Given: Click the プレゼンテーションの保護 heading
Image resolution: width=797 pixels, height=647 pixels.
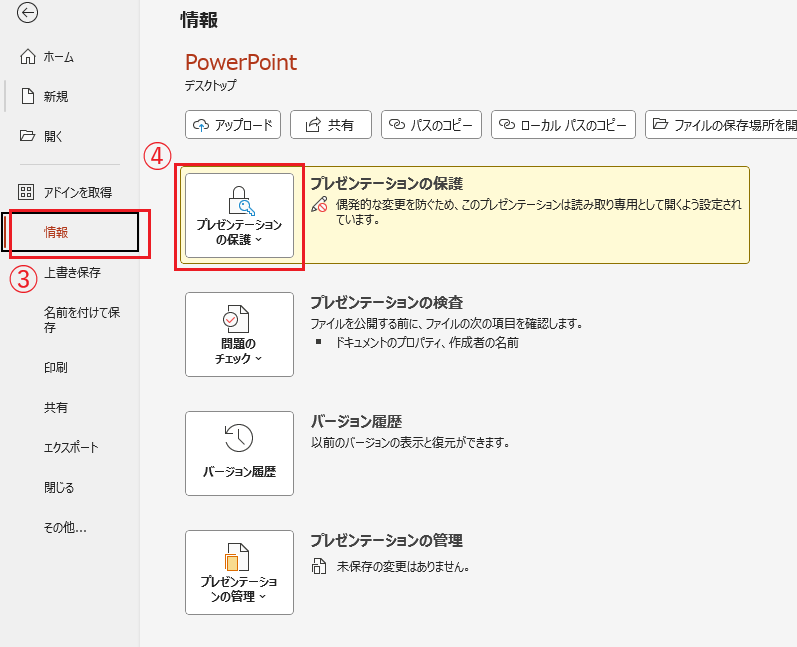Looking at the screenshot, I should point(386,183).
